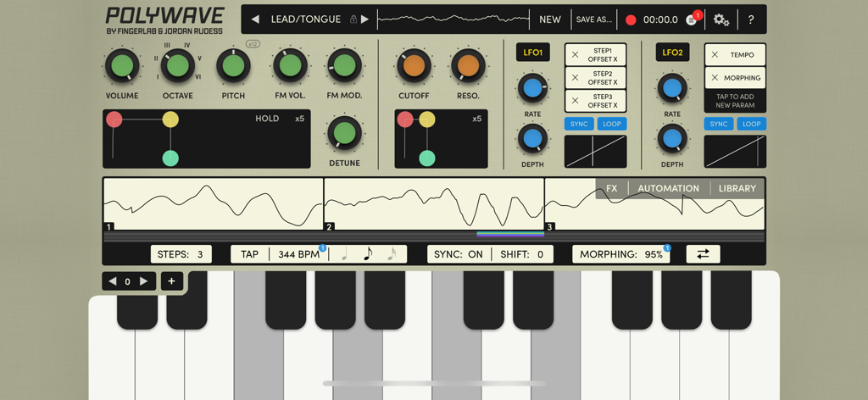
Task: Open the FX tab
Action: (x=612, y=188)
